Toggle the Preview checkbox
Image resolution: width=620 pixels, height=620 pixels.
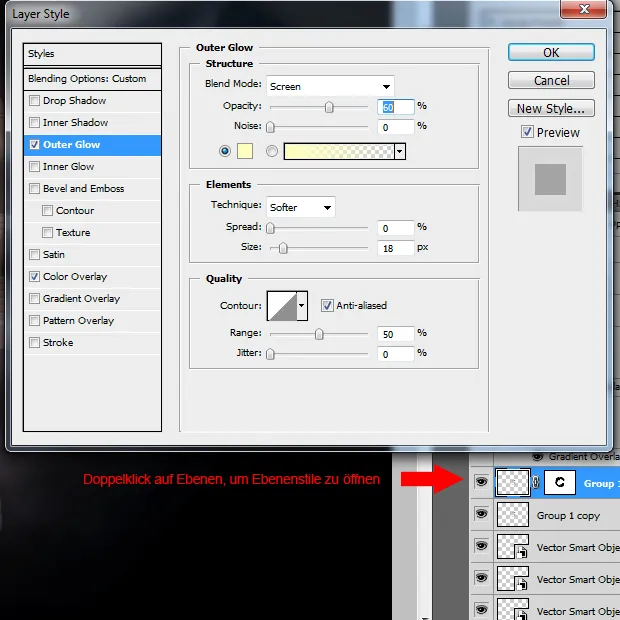527,132
